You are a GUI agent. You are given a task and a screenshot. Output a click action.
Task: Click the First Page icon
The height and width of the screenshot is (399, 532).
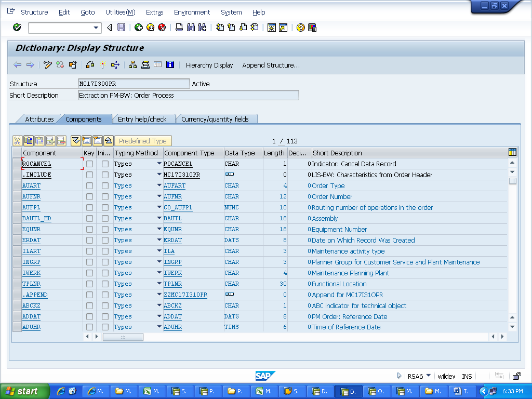[x=220, y=28]
